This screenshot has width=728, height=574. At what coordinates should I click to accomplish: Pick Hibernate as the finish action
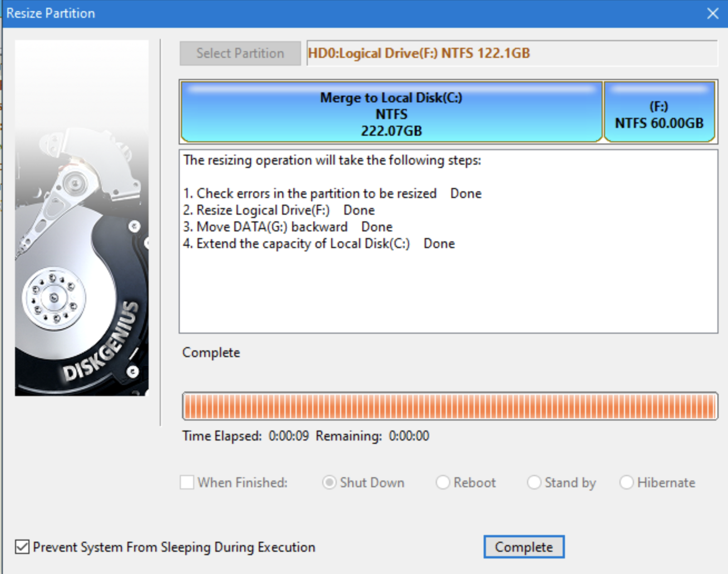coord(627,483)
